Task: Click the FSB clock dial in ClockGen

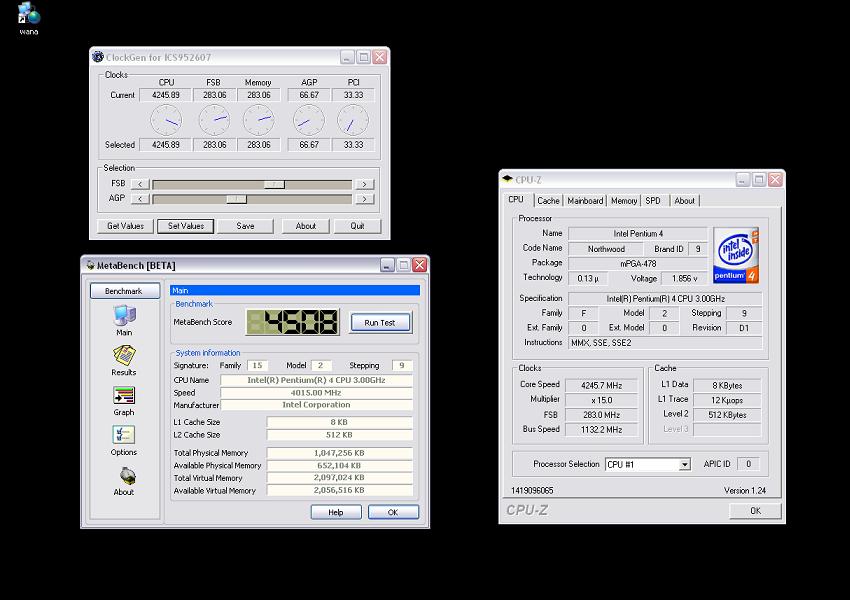Action: pos(214,120)
